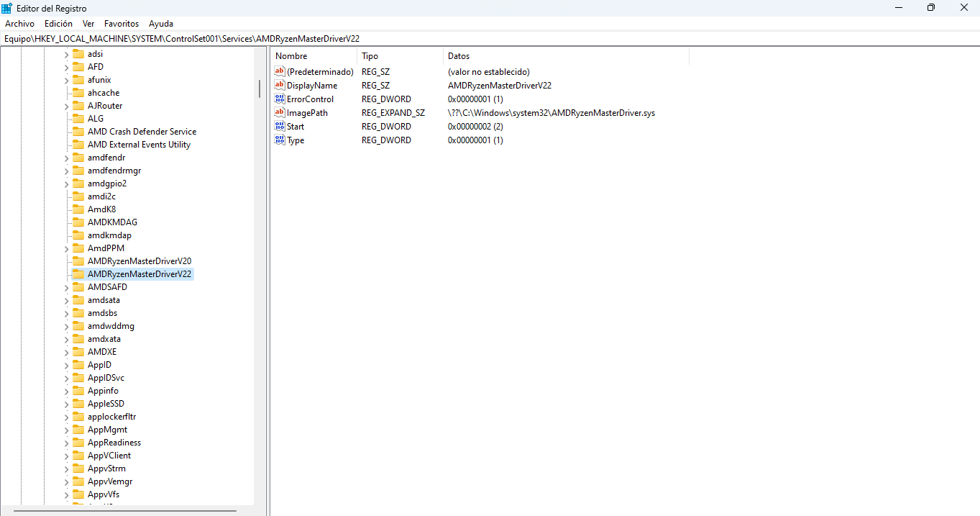Viewport: 980px width, 516px height.
Task: Click the amdkmdap folder icon
Action: point(78,235)
